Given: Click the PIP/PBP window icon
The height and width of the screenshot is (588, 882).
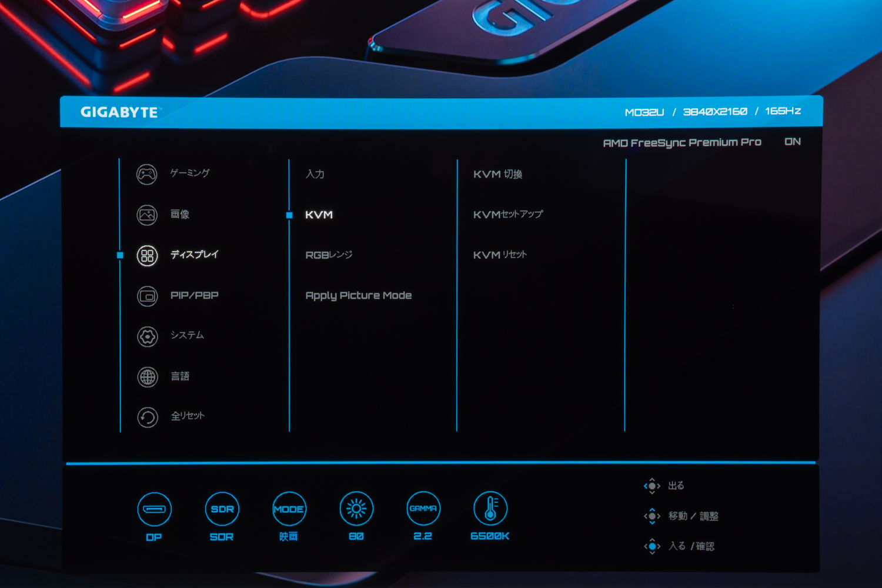Looking at the screenshot, I should coord(147,296).
